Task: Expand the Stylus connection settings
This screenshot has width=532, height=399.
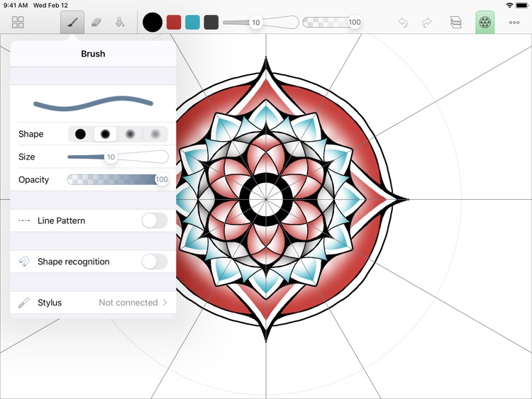Action: (x=93, y=303)
